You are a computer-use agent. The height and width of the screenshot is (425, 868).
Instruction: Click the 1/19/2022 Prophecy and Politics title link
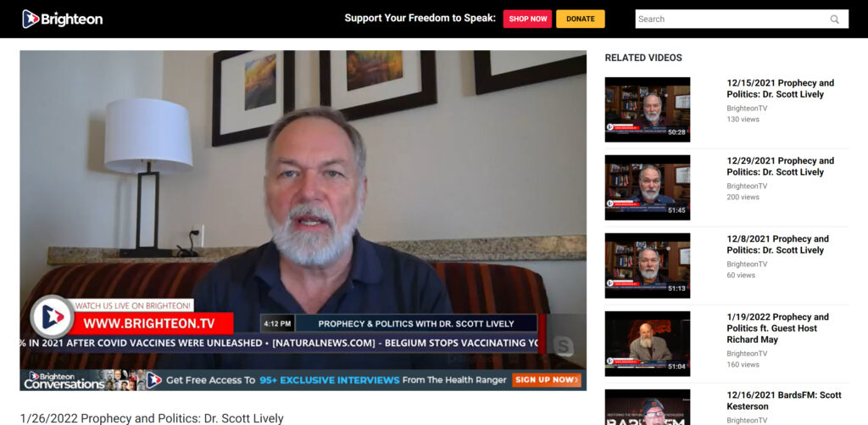[778, 328]
